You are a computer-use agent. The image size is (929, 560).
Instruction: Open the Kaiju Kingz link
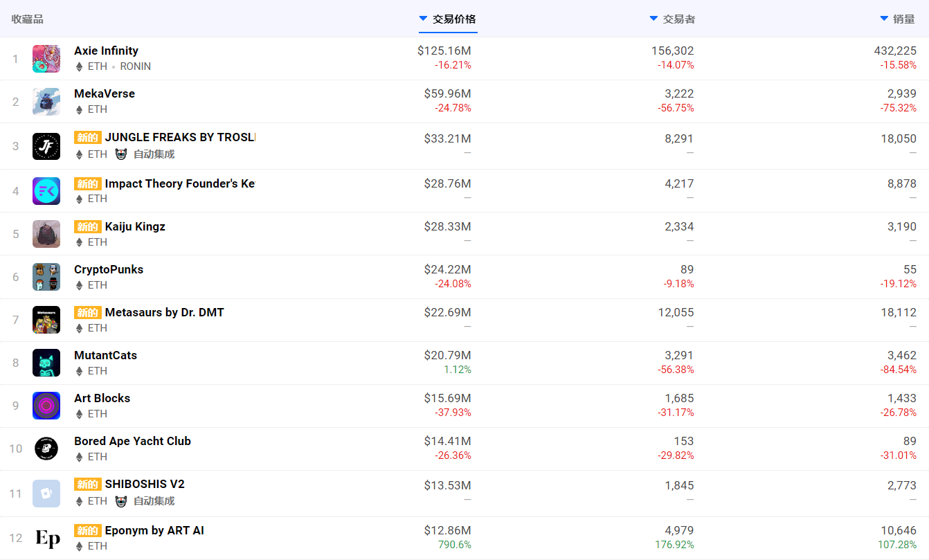point(135,226)
